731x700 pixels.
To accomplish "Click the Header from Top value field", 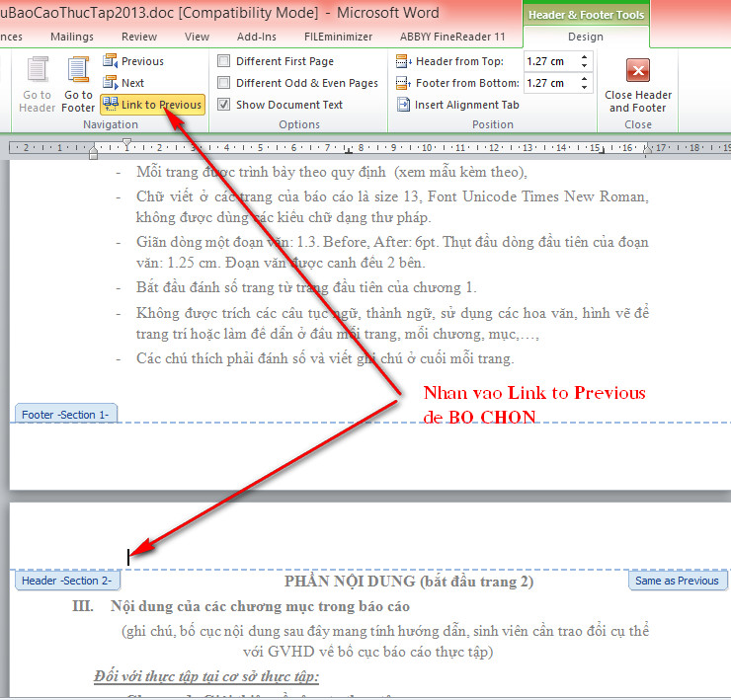I will (x=551, y=61).
